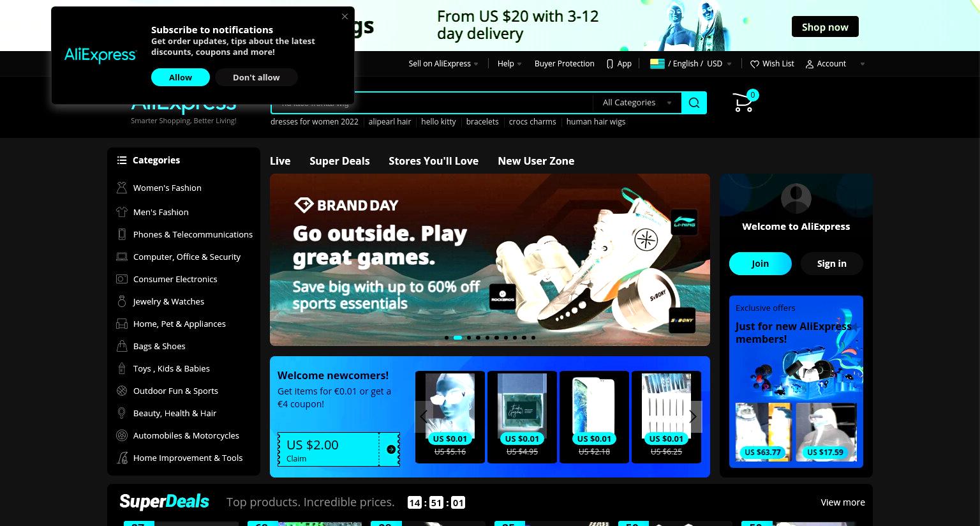This screenshot has height=526, width=980.
Task: Click the coupon claim arrow icon
Action: coord(391,449)
